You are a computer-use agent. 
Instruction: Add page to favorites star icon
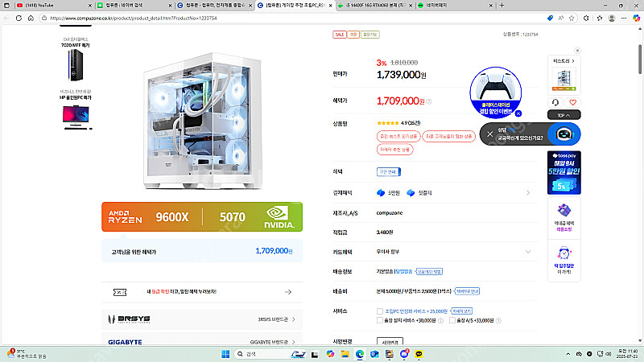pos(572,18)
